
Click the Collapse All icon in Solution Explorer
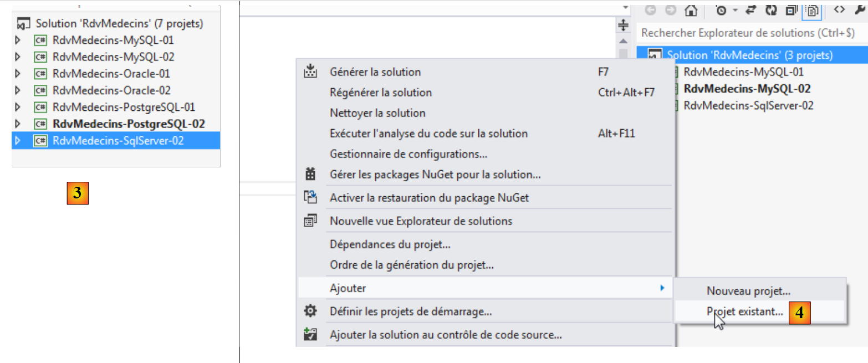click(791, 10)
